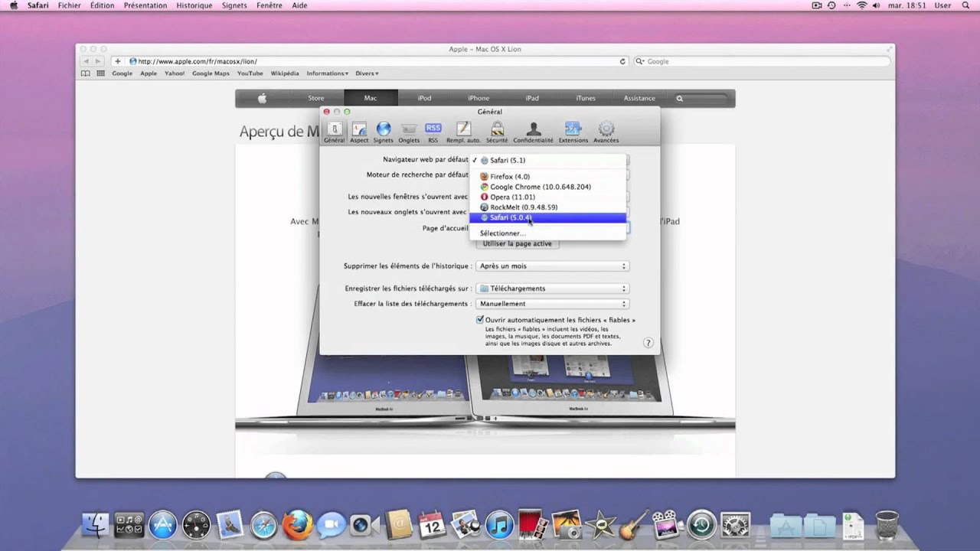
Task: Open iCal from the Dock
Action: point(432,525)
